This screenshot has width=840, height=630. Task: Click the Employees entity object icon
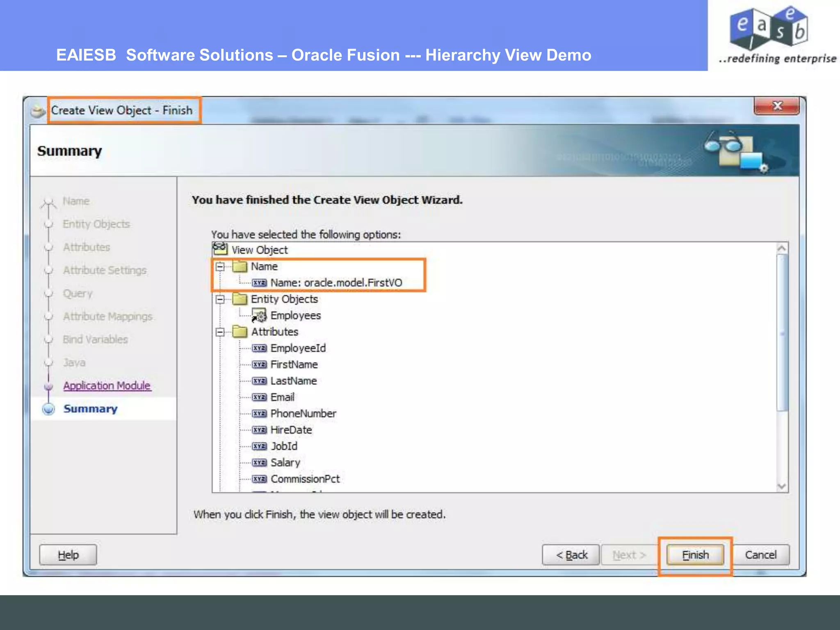pyautogui.click(x=259, y=316)
